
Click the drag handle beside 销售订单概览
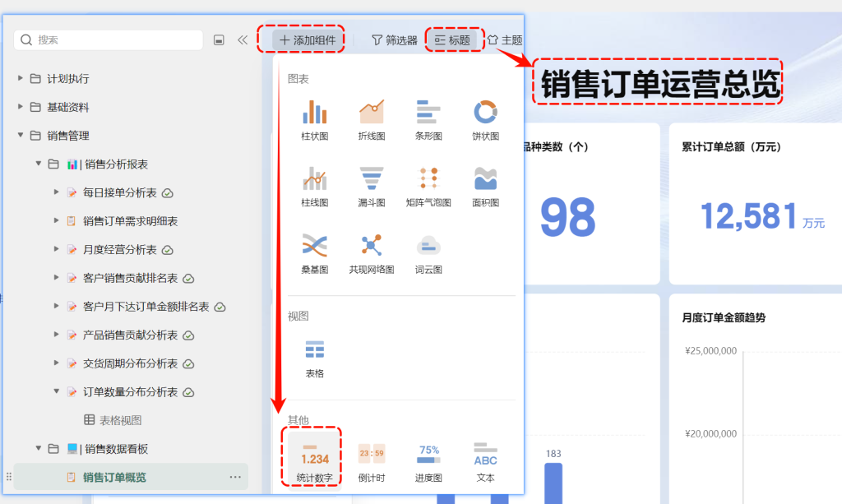pos(8,477)
